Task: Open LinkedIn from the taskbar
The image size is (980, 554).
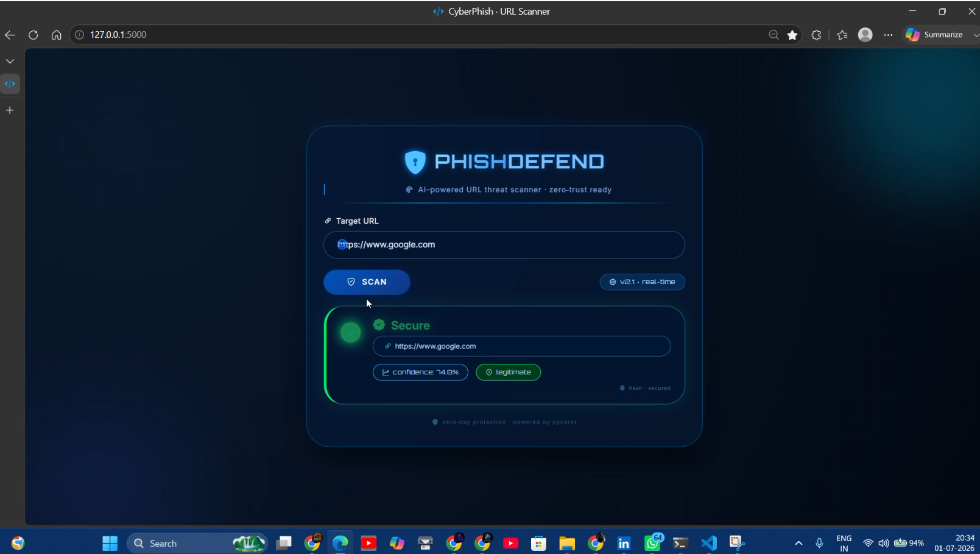Action: (x=624, y=543)
